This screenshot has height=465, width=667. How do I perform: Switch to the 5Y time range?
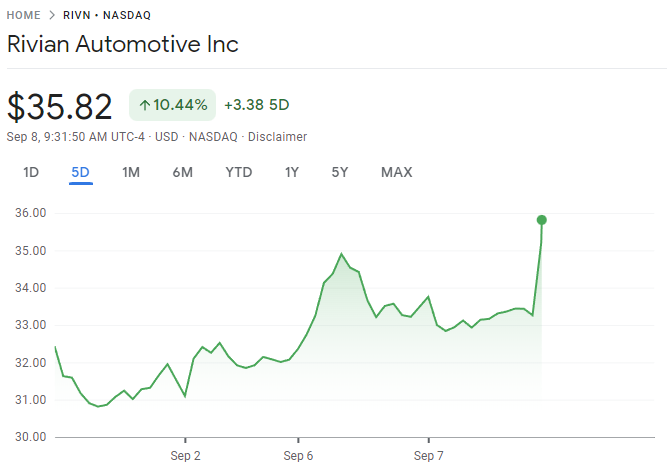click(x=340, y=172)
